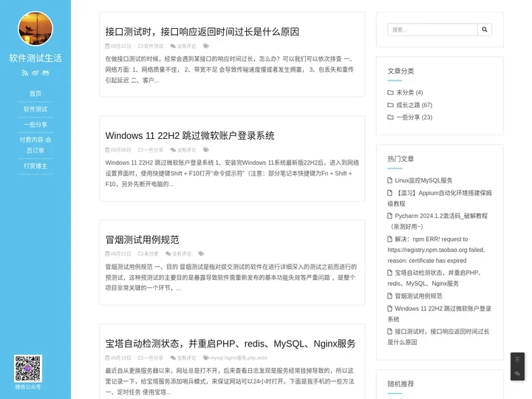Click the 08月06日 post date
Screen dimensions: 532x399
coord(120,149)
